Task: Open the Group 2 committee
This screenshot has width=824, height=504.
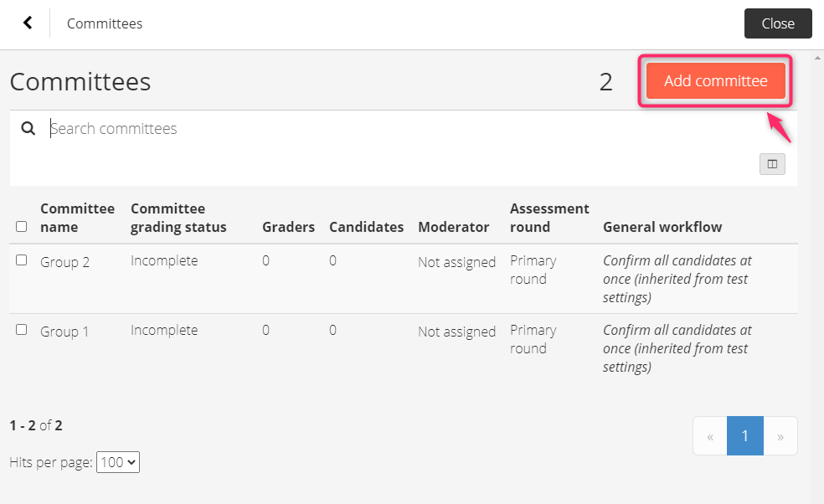Action: point(64,262)
